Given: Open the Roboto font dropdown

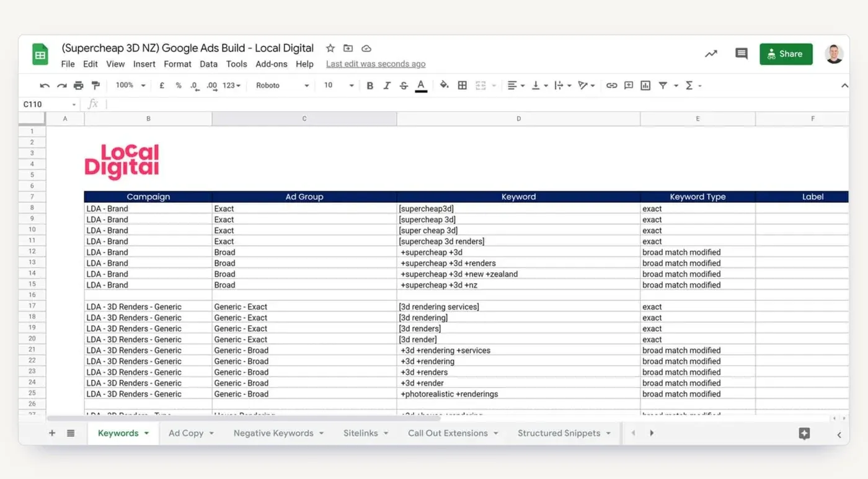Looking at the screenshot, I should coord(283,86).
